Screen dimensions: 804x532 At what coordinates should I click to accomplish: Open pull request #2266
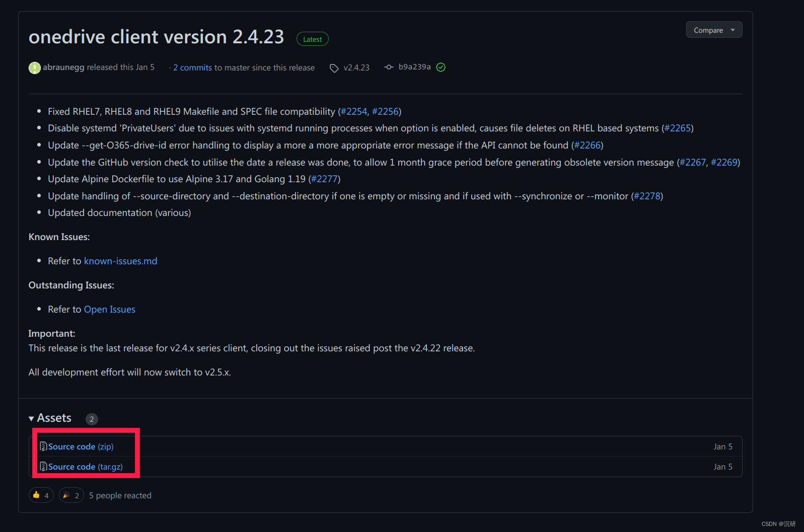[x=588, y=145]
